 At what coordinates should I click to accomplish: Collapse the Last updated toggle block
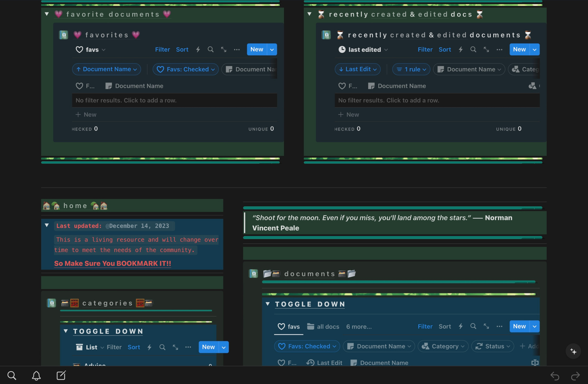tap(47, 225)
